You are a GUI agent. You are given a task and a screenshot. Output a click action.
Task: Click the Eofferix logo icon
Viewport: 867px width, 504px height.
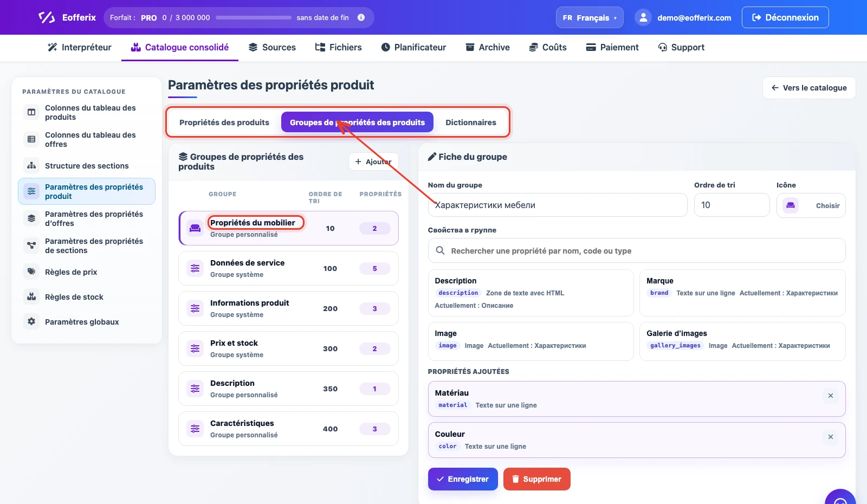(47, 17)
